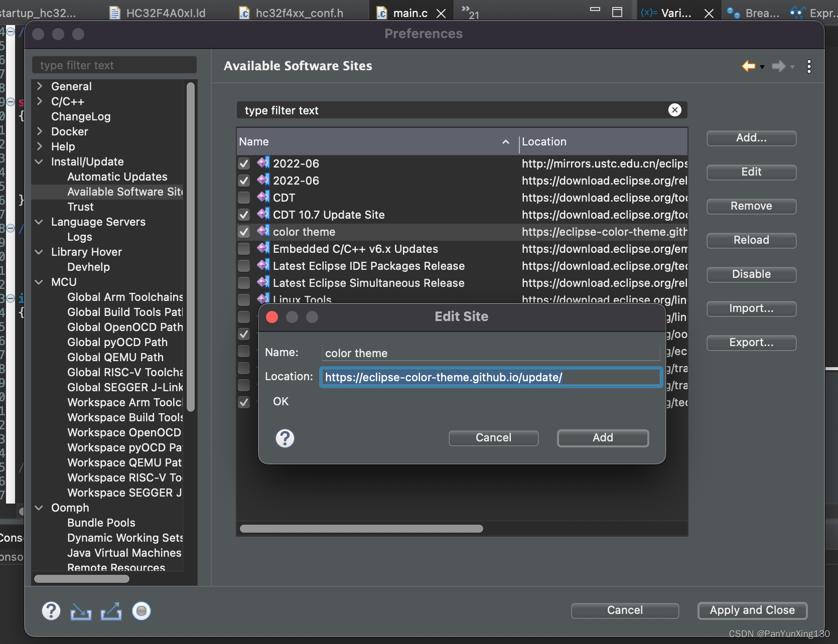Screen dimensions: 838x644
Task: Navigate back using the yellow back arrow
Action: pyautogui.click(x=748, y=66)
